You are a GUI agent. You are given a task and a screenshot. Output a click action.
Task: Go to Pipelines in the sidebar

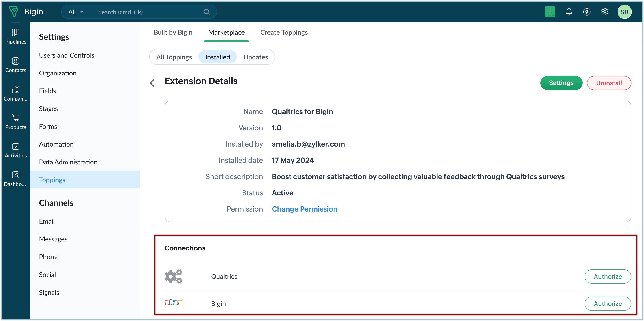pyautogui.click(x=16, y=36)
